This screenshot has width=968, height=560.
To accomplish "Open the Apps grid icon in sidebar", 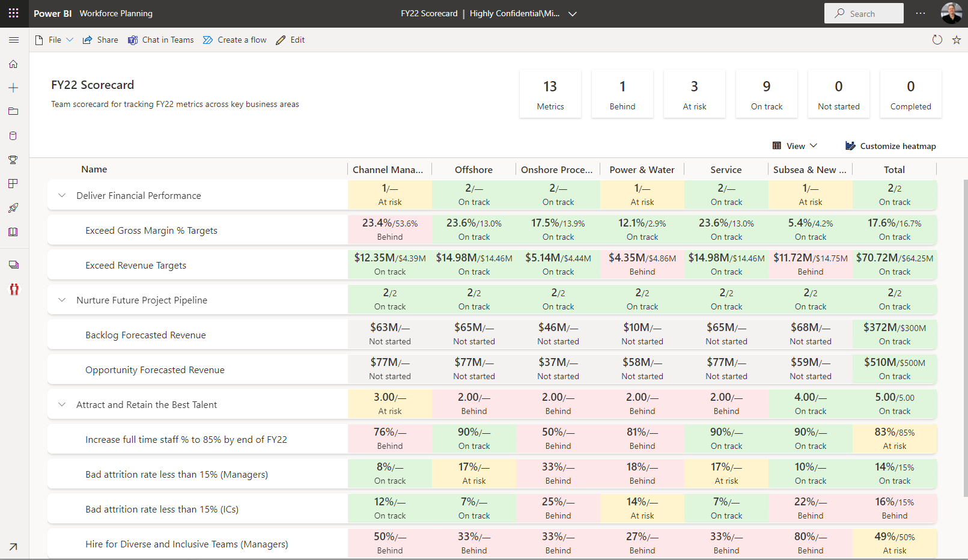I will pyautogui.click(x=13, y=184).
